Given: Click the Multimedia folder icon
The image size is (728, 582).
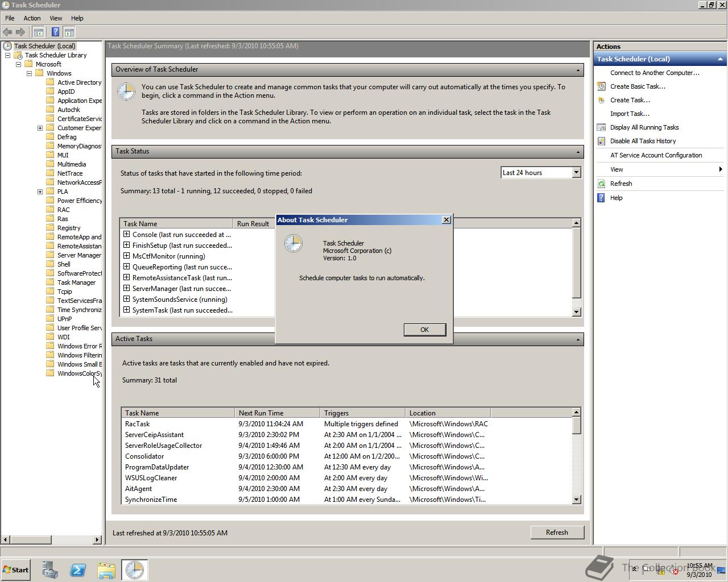Looking at the screenshot, I should (51, 164).
